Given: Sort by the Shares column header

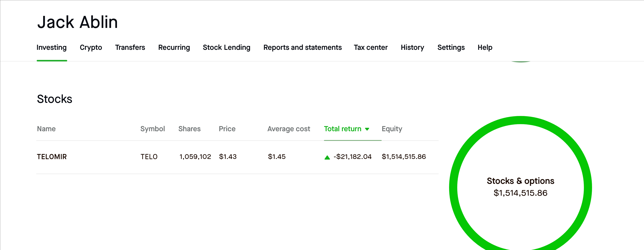Looking at the screenshot, I should (189, 129).
